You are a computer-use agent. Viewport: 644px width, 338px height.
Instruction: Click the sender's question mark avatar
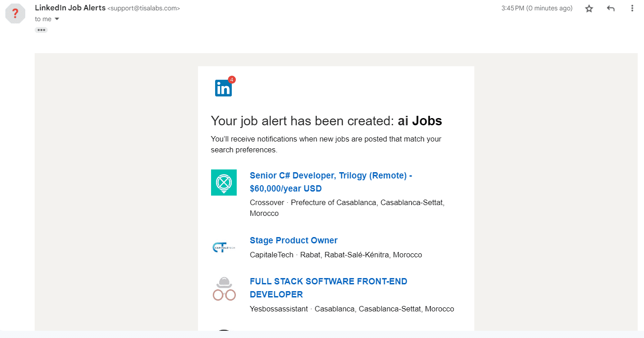[15, 12]
